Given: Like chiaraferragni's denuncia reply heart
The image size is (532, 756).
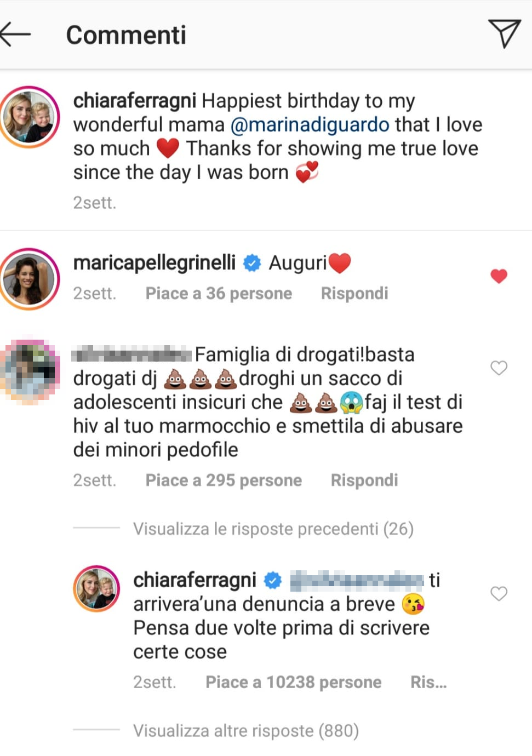Looking at the screenshot, I should click(499, 593).
